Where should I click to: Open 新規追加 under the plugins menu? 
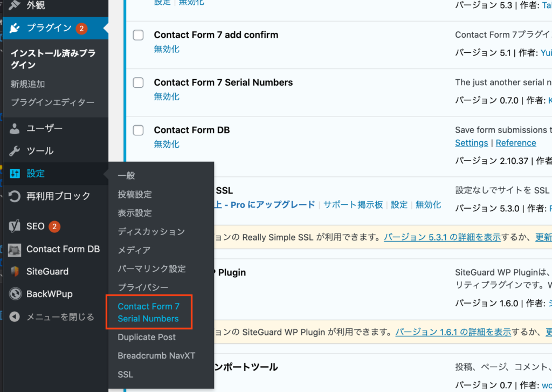(27, 84)
